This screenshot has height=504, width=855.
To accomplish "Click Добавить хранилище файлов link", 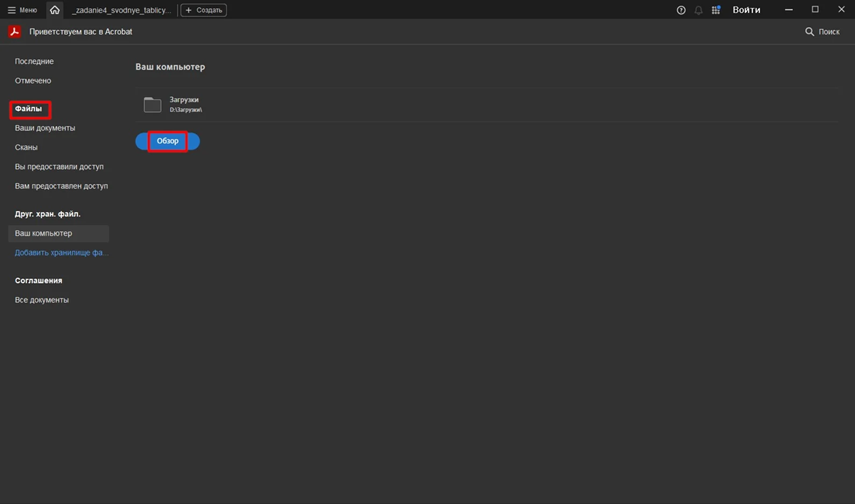I will pos(61,253).
